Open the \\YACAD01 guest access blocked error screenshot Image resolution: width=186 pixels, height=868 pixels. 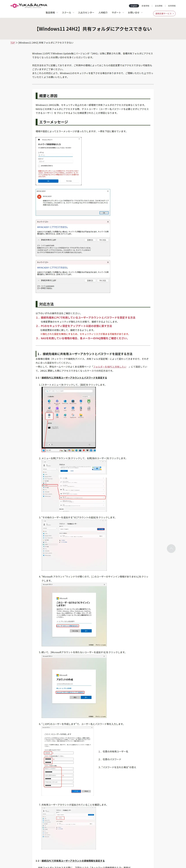(x=73, y=203)
